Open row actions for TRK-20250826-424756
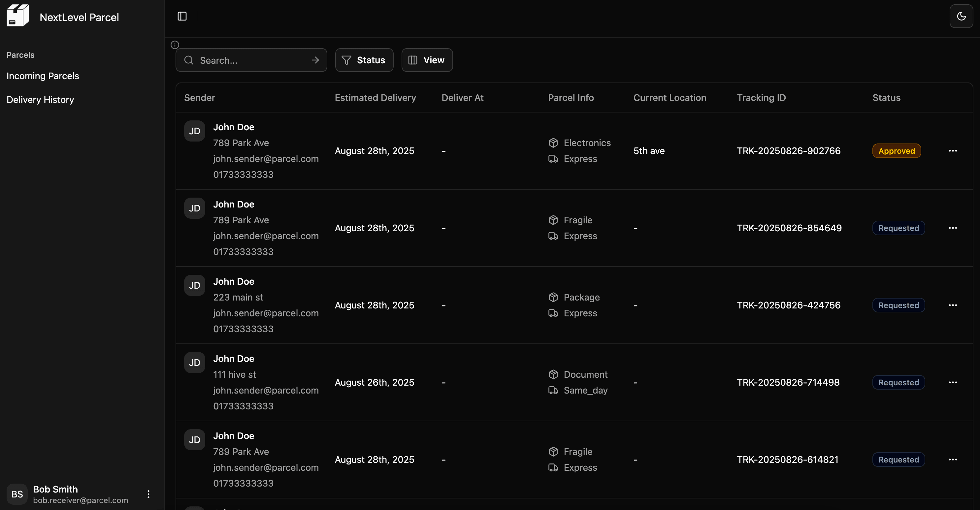 (x=953, y=305)
